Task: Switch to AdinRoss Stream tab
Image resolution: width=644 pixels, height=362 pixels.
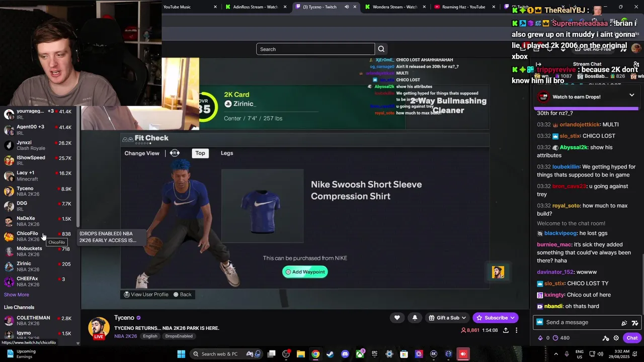Action: point(256,7)
